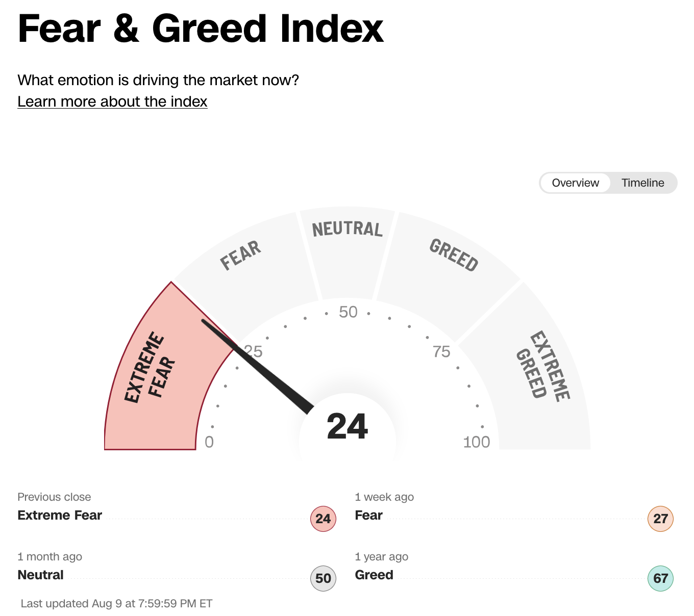Click the 'Fear' 1 week ago label

point(368,515)
